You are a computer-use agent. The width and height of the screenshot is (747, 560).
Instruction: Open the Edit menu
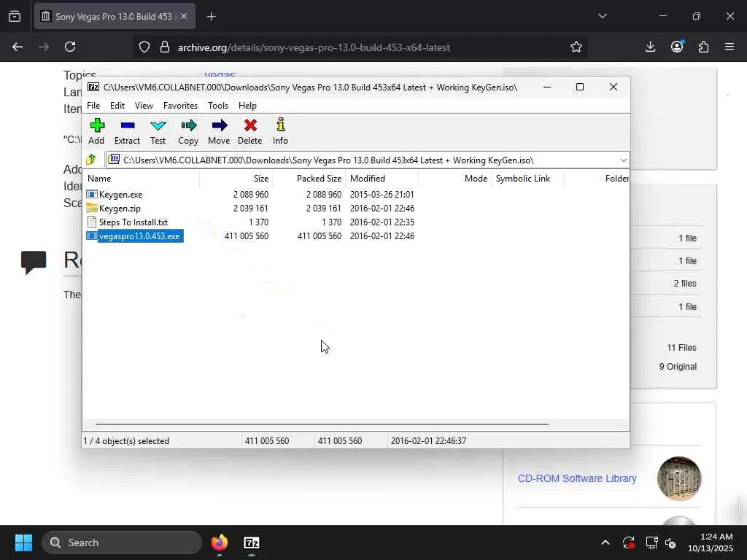click(x=117, y=106)
